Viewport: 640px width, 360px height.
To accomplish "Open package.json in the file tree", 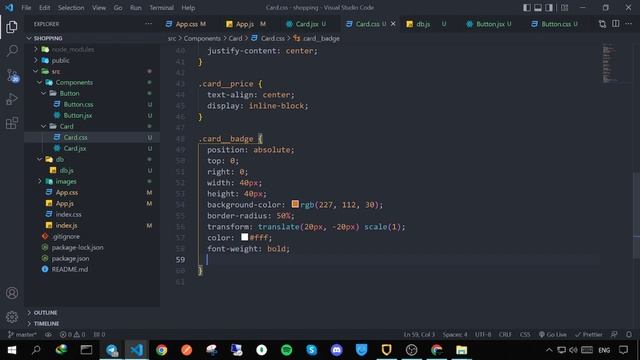I will 70,258.
